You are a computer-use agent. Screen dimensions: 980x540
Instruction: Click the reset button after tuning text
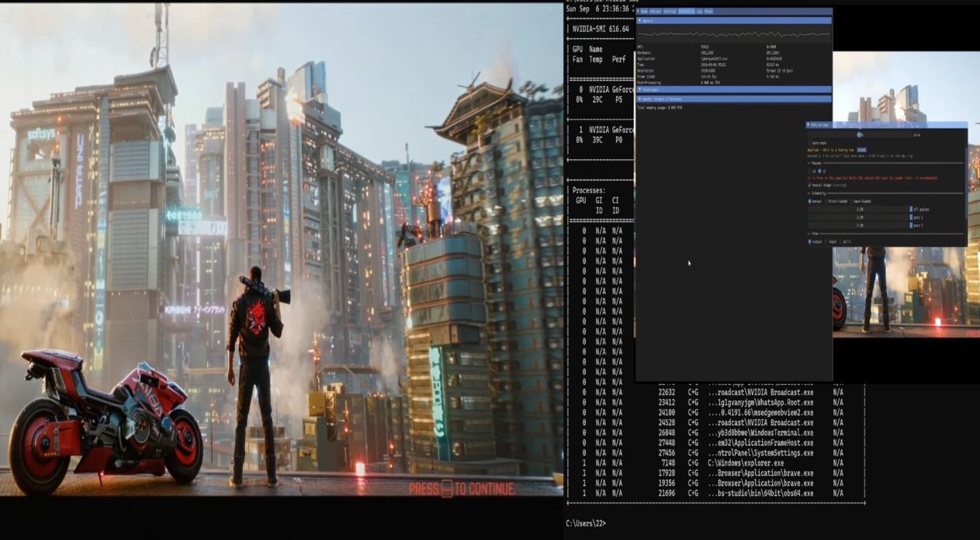[861, 150]
